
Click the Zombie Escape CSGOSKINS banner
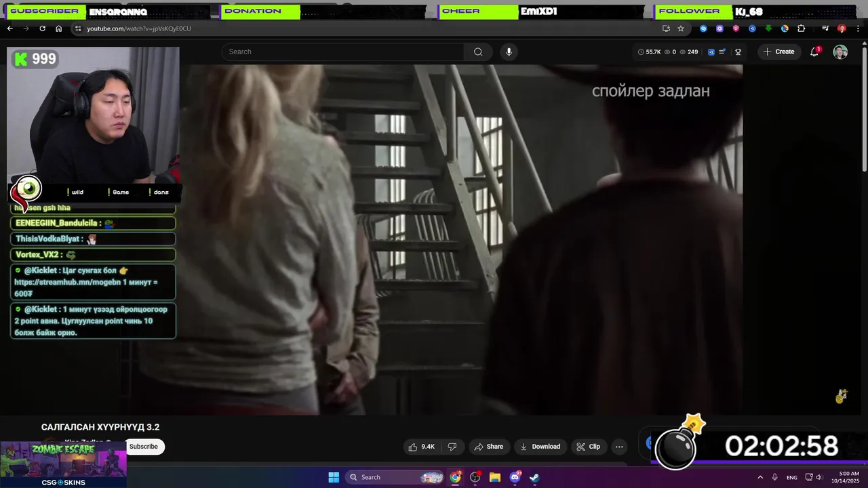[x=63, y=465]
